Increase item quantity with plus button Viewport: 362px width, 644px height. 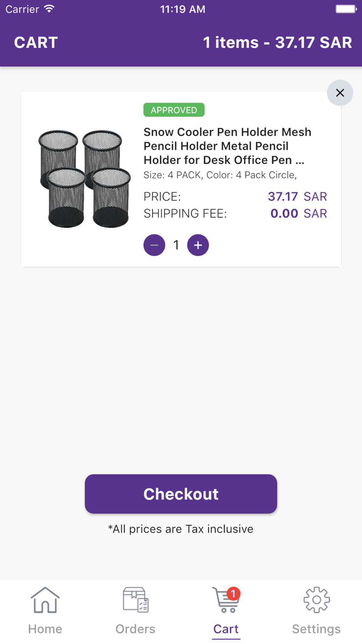coord(198,245)
